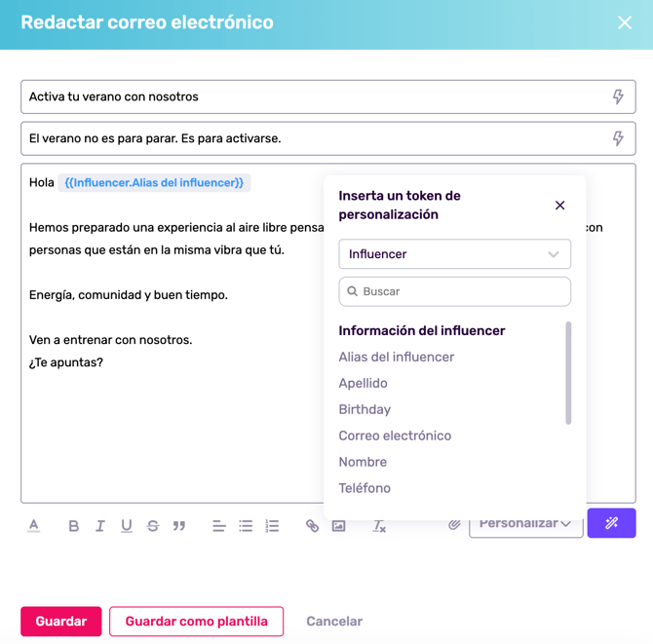
Task: Insert a blockquote
Action: point(179,526)
